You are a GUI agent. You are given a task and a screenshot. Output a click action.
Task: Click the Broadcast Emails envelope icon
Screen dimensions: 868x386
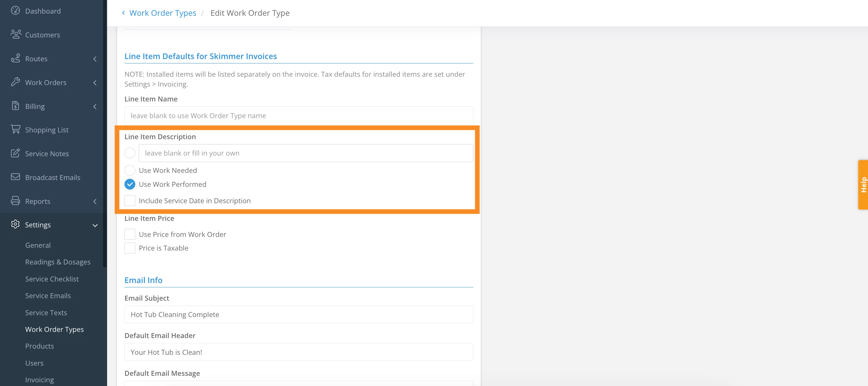click(x=15, y=177)
